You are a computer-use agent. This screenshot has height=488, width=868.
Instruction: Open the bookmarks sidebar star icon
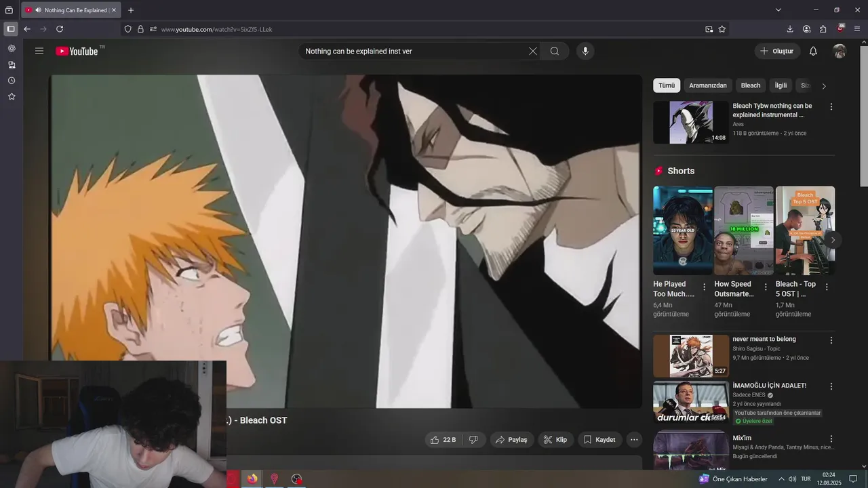point(12,96)
